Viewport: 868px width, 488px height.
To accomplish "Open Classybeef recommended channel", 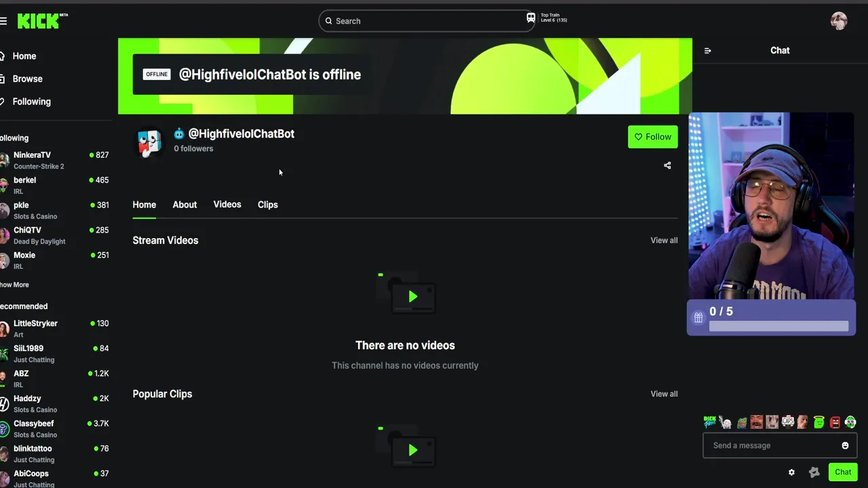I will tap(54, 429).
